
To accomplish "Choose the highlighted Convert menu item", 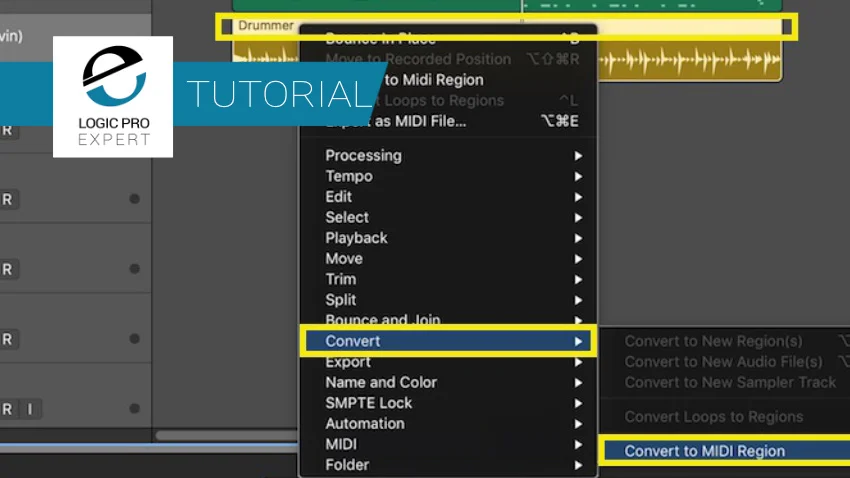I will click(x=448, y=341).
